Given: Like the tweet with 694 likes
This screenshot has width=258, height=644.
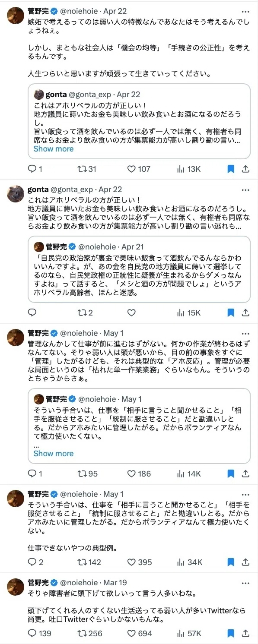Looking at the screenshot, I should pyautogui.click(x=131, y=633).
